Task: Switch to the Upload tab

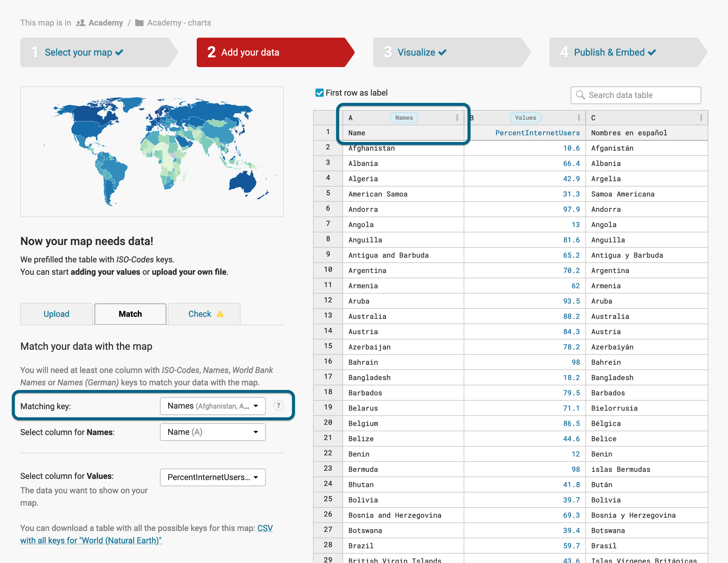Action: (56, 314)
